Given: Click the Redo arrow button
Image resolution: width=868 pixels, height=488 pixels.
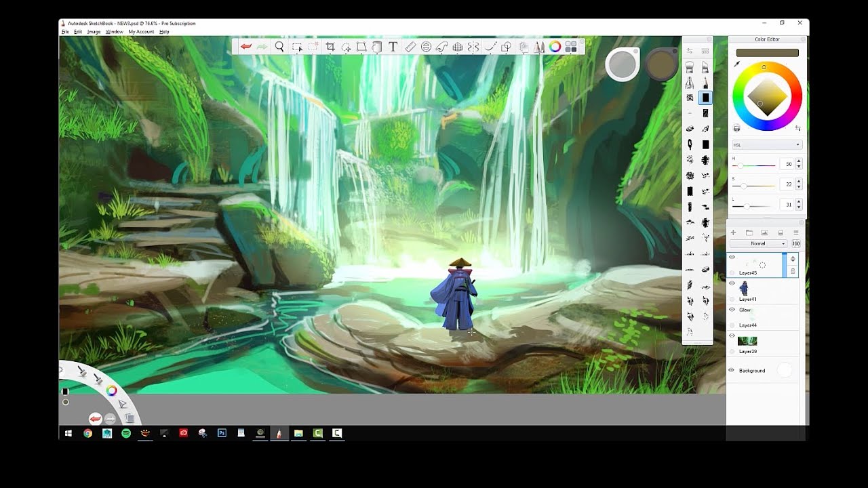Looking at the screenshot, I should click(x=262, y=47).
